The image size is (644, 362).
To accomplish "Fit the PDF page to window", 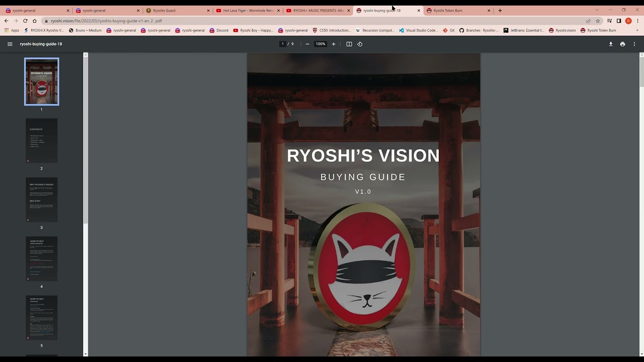I will coord(349,44).
